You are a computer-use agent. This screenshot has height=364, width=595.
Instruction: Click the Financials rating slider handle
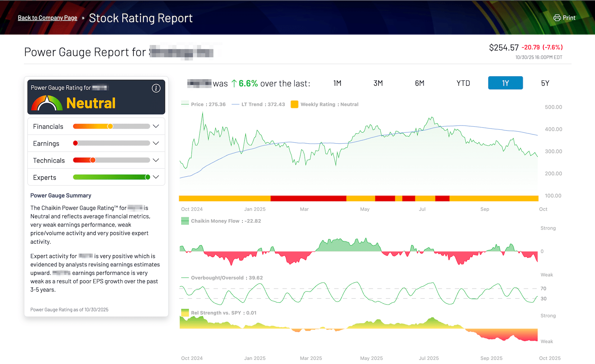pyautogui.click(x=110, y=126)
